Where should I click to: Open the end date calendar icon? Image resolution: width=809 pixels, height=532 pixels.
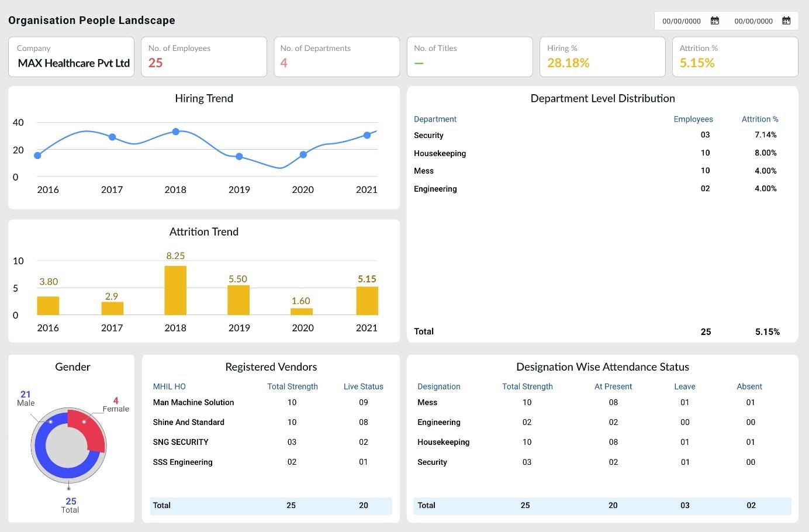786,20
